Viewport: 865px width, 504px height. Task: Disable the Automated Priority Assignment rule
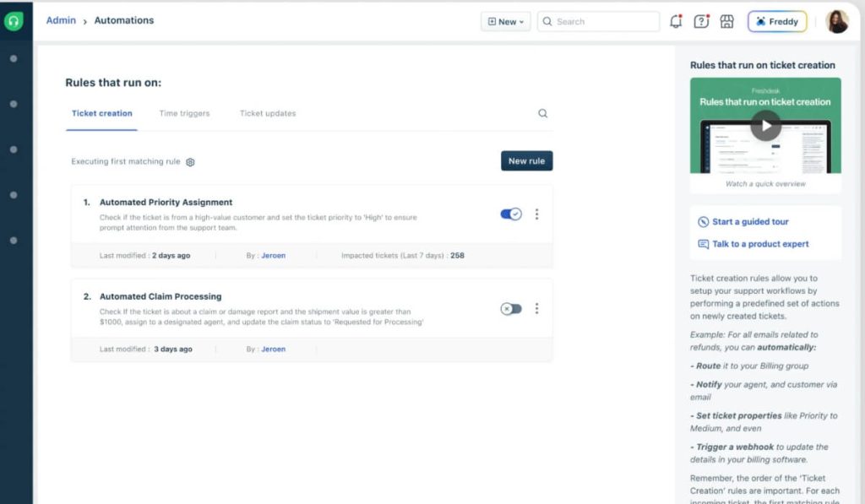(510, 214)
